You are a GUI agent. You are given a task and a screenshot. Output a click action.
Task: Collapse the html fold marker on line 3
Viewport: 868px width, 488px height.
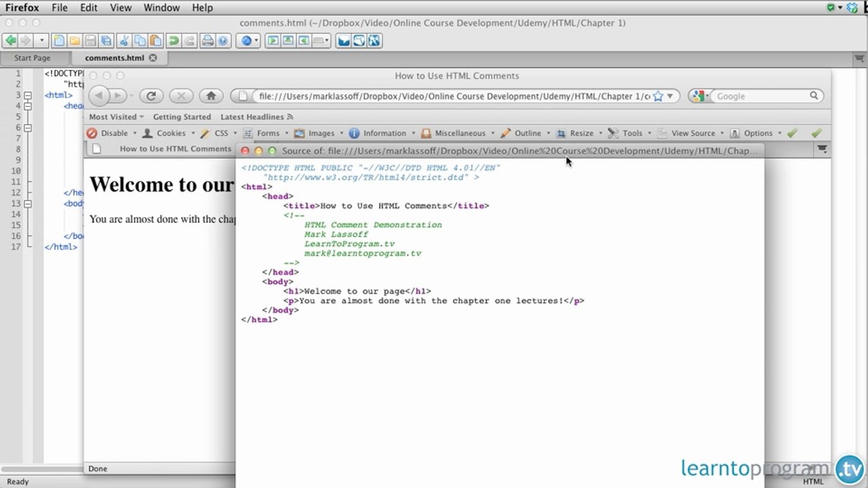[28, 96]
